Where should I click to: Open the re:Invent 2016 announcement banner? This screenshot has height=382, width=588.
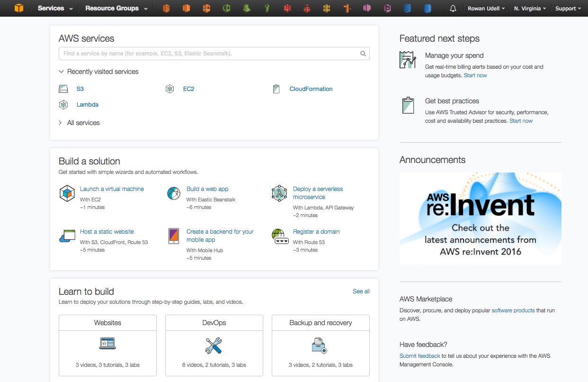(481, 218)
